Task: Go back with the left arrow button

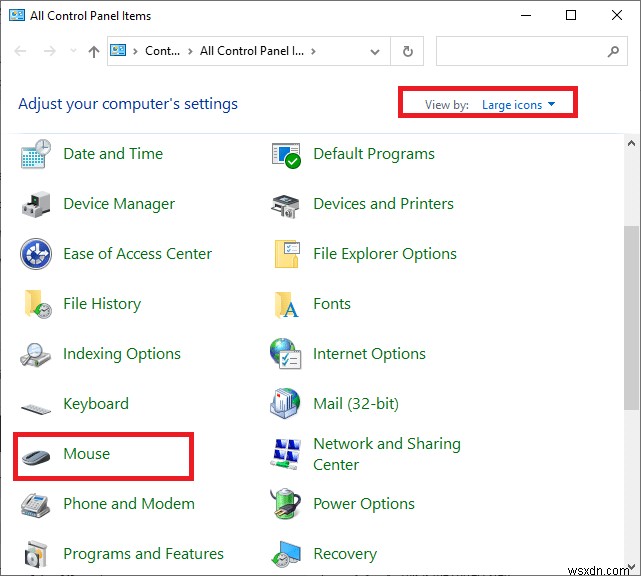Action: click(20, 51)
